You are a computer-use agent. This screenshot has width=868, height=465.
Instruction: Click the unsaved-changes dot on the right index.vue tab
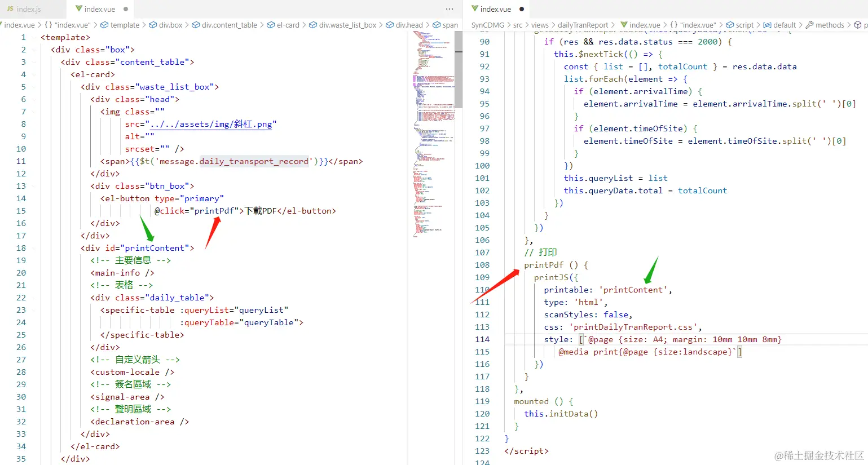click(522, 9)
